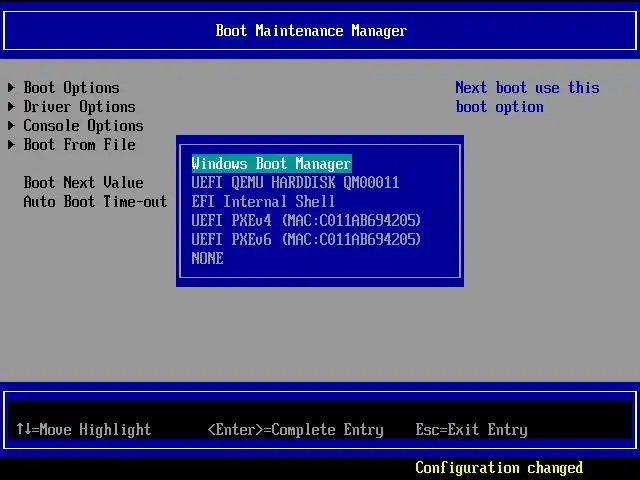Click the arrow beside Driver Options
This screenshot has height=480, width=640.
[11, 107]
